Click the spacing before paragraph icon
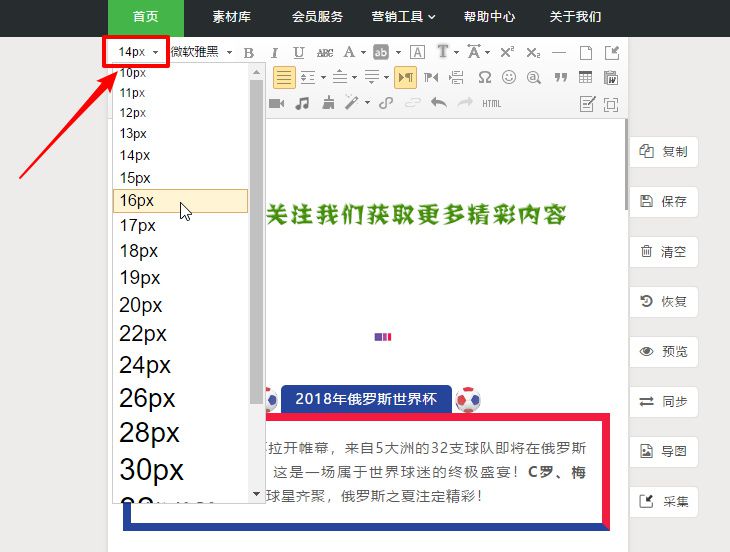 click(x=340, y=77)
